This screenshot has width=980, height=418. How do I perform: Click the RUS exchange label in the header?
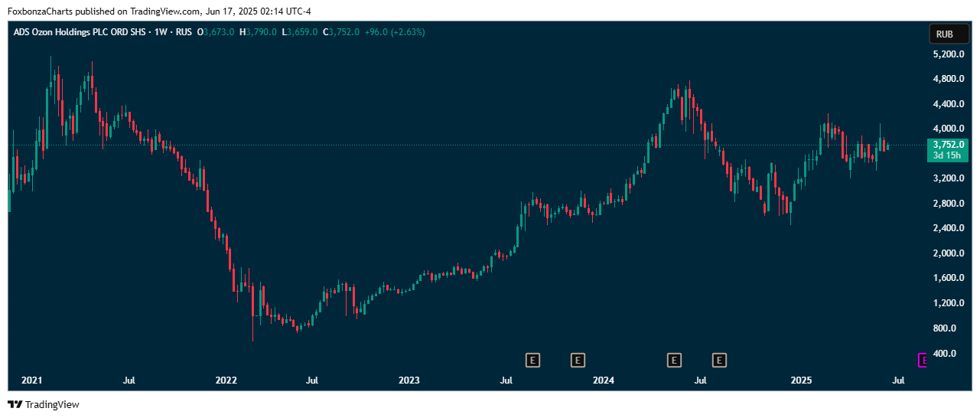[184, 33]
